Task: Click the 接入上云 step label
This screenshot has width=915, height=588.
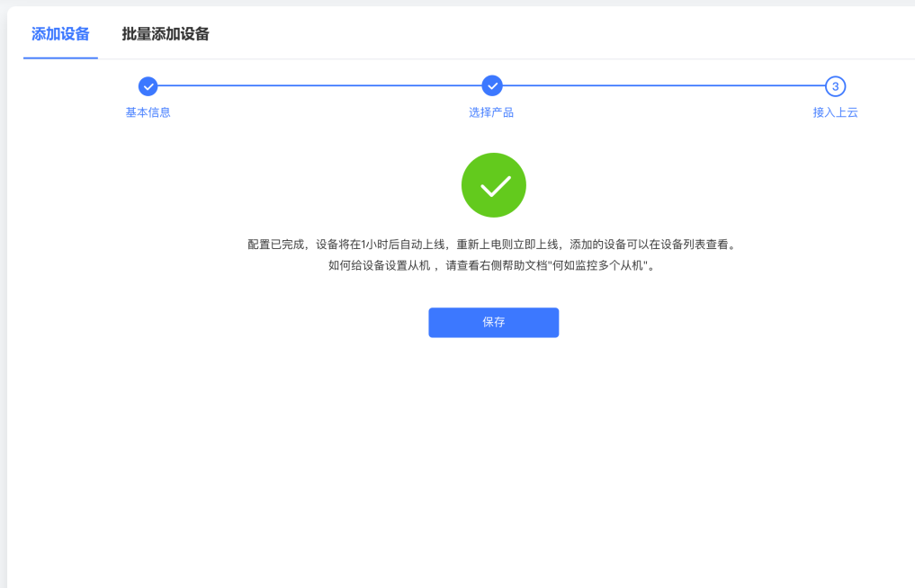Action: click(835, 112)
